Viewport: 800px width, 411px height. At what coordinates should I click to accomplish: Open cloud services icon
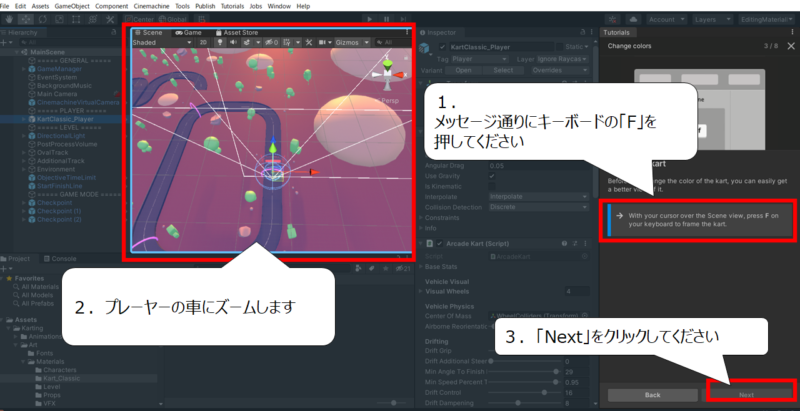click(x=633, y=19)
